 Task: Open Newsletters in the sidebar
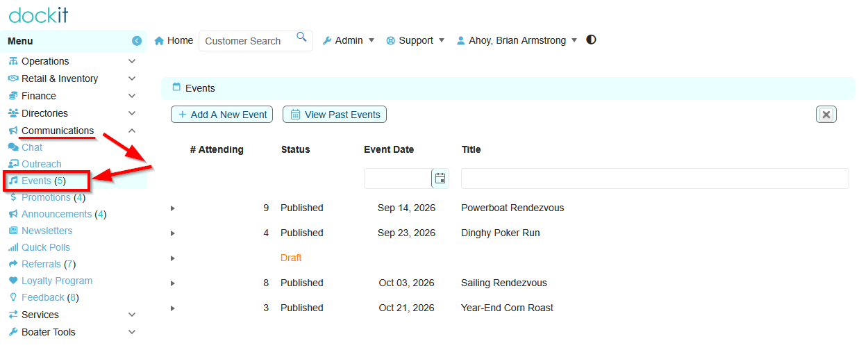click(47, 231)
